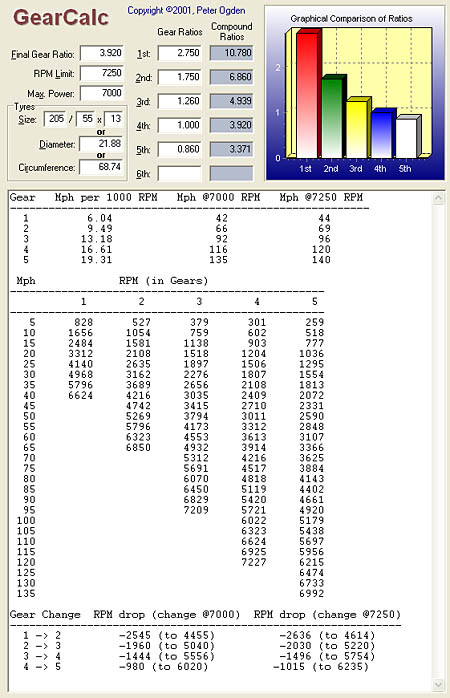450x698 pixels.
Task: Click the 7227 RPM value in gear 4
Action: pos(254,562)
